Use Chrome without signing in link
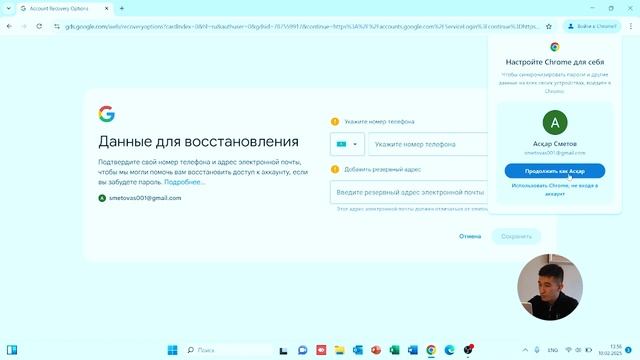This screenshot has height=360, width=640. 555,190
